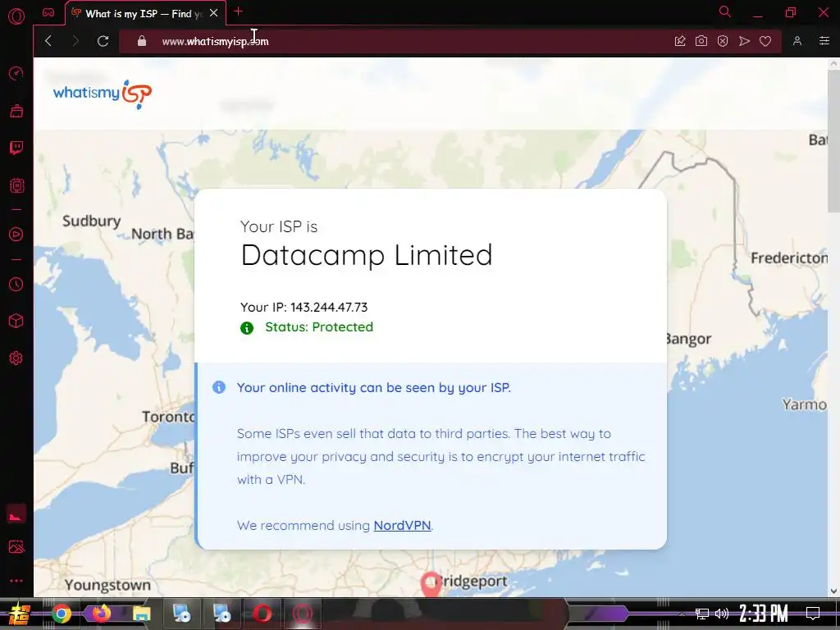Image resolution: width=840 pixels, height=630 pixels.
Task: Click the green Status Protected info icon
Action: (246, 328)
